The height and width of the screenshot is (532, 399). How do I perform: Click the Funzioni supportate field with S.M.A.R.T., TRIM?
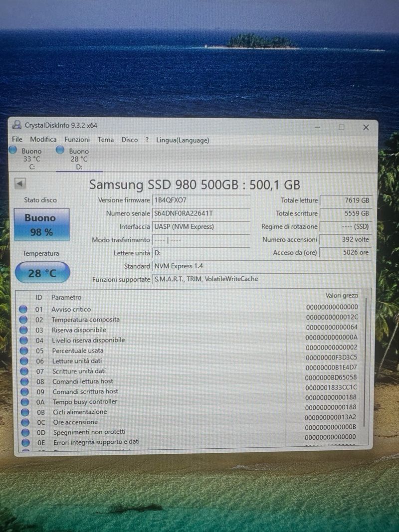click(x=261, y=279)
